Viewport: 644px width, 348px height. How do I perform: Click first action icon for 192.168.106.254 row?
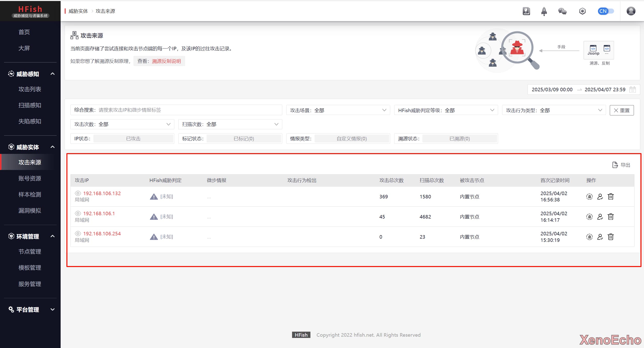589,237
